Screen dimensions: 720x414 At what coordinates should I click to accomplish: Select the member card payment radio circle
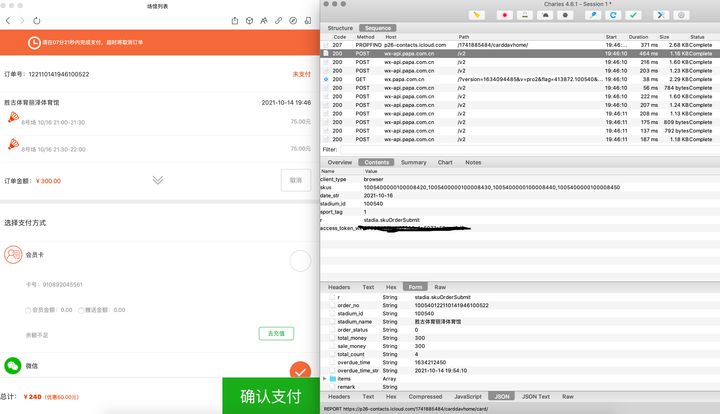pos(300,261)
